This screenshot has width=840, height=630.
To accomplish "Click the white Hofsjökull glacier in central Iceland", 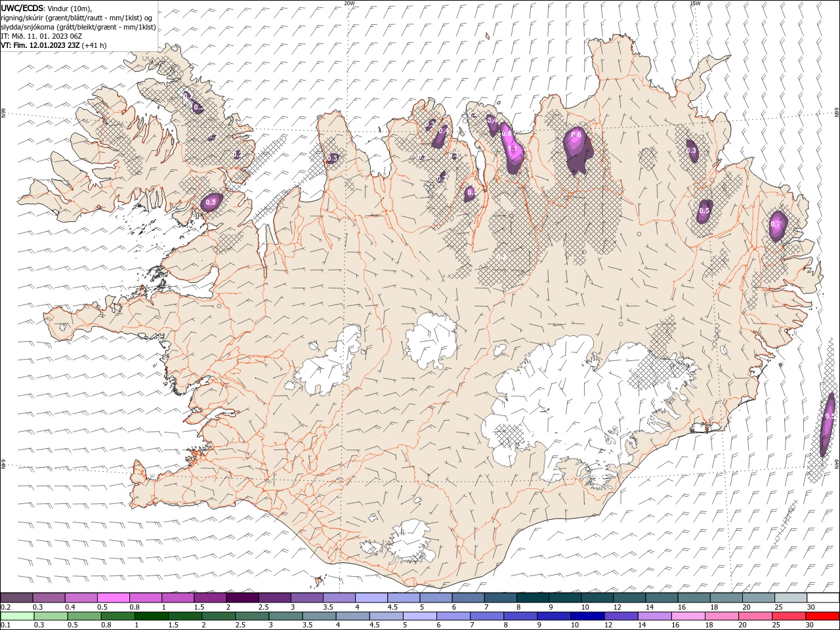I will click(x=431, y=341).
